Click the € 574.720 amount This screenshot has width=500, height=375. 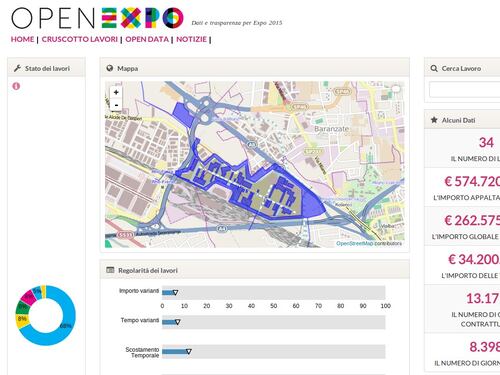tap(472, 182)
